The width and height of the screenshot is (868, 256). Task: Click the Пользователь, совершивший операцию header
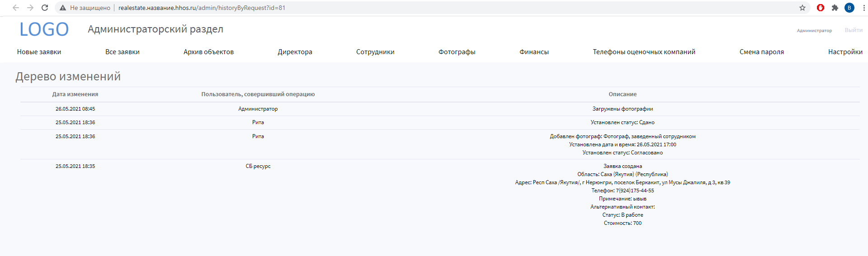pos(258,94)
